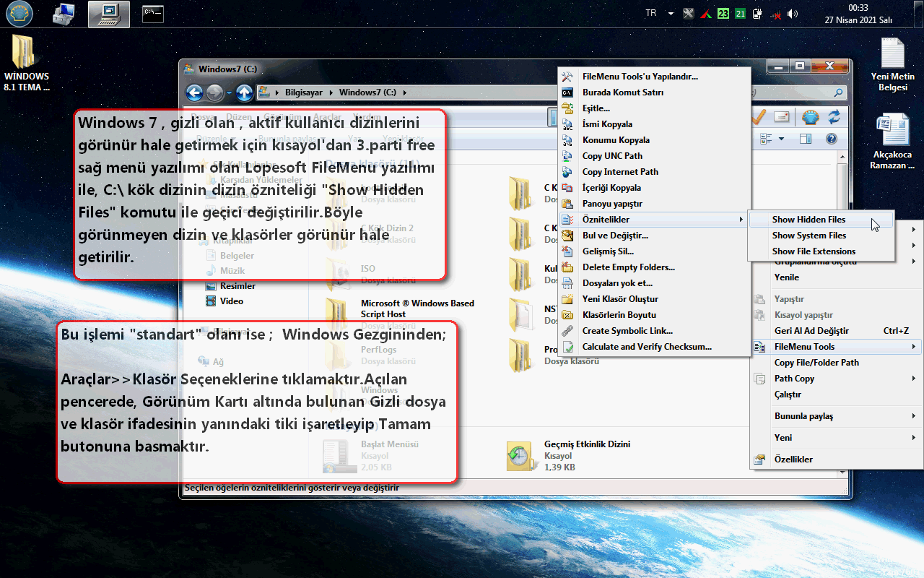The width and height of the screenshot is (924, 578).
Task: Choose Burada Komut Satırı
Action: click(653, 92)
